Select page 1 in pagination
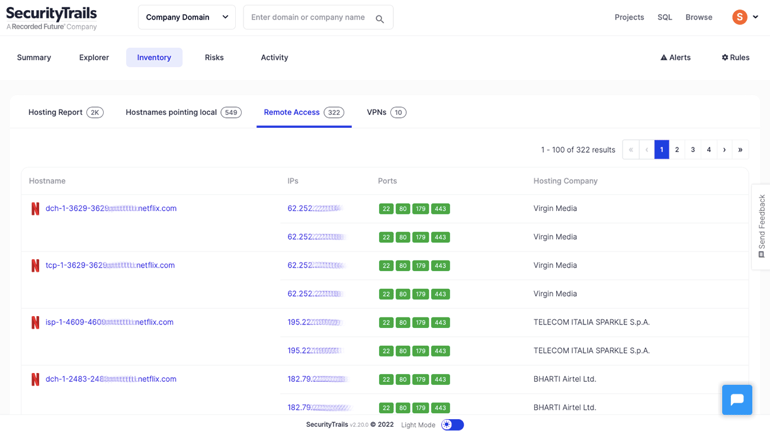Image resolution: width=770 pixels, height=431 pixels. pos(661,150)
